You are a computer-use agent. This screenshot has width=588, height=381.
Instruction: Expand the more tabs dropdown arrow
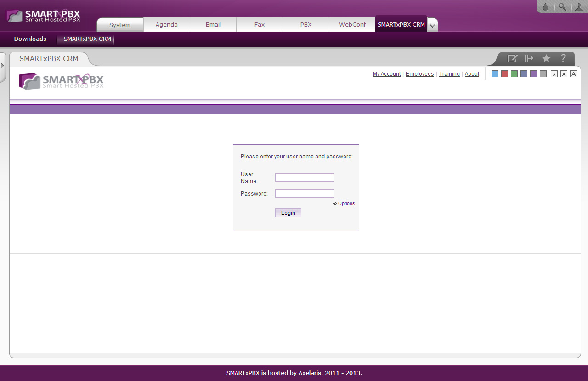(x=432, y=25)
